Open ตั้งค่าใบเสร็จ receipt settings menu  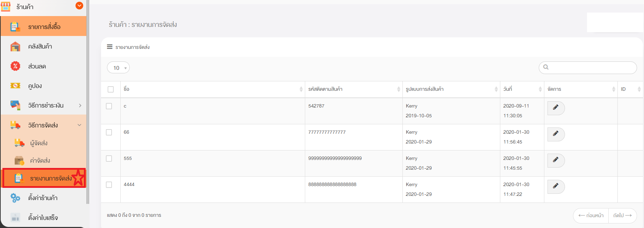pos(43,218)
